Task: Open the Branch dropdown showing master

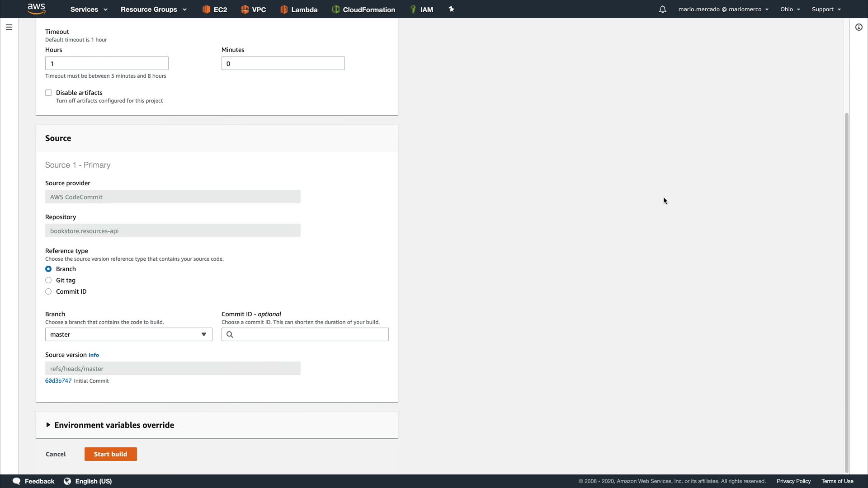Action: (128, 334)
